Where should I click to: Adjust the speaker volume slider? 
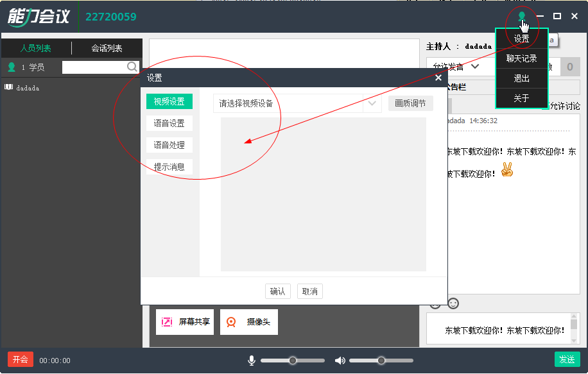pos(381,360)
